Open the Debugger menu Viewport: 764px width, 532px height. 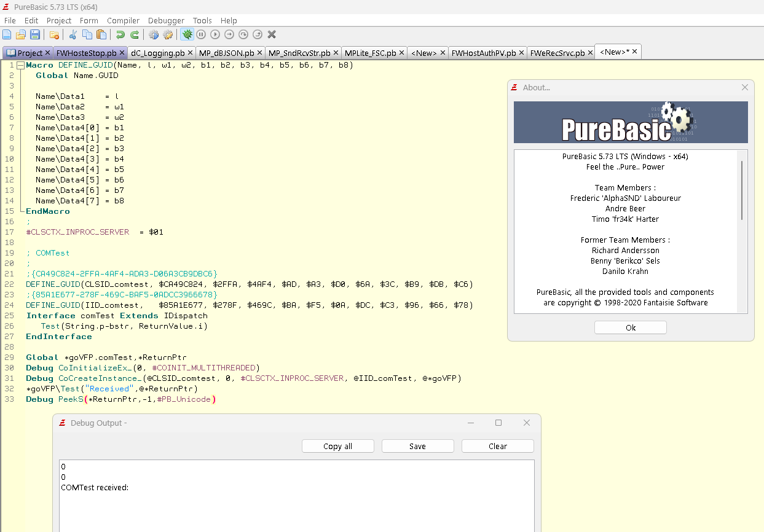coord(166,20)
